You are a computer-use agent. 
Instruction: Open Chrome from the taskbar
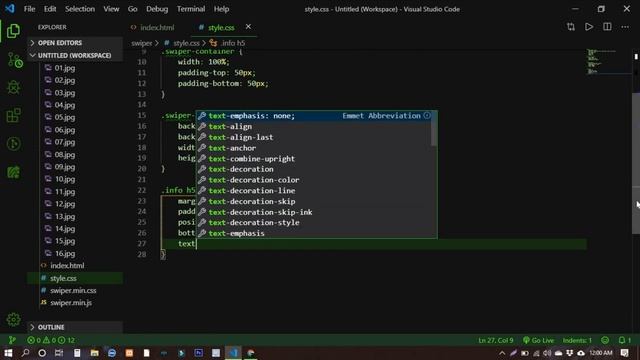[251, 353]
